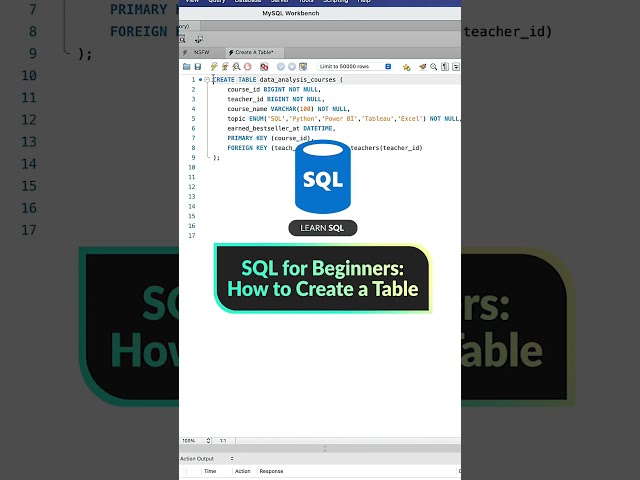Click the Response column header in output
The image size is (640, 480).
271,471
